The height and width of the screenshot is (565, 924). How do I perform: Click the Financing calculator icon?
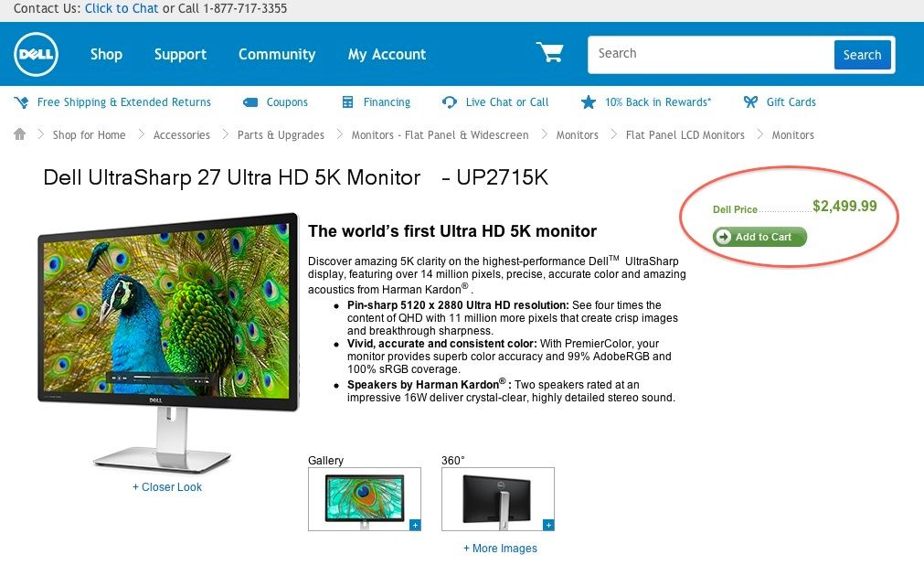pyautogui.click(x=347, y=102)
